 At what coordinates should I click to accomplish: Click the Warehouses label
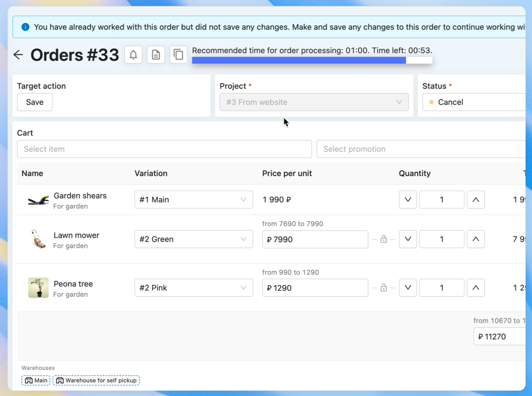click(38, 368)
